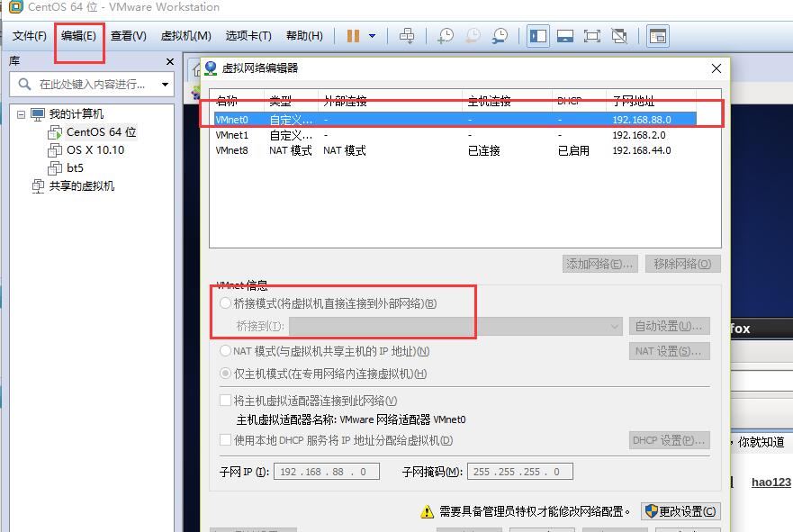Check 使用本地 DHCP 服务 checkbox

tap(226, 440)
